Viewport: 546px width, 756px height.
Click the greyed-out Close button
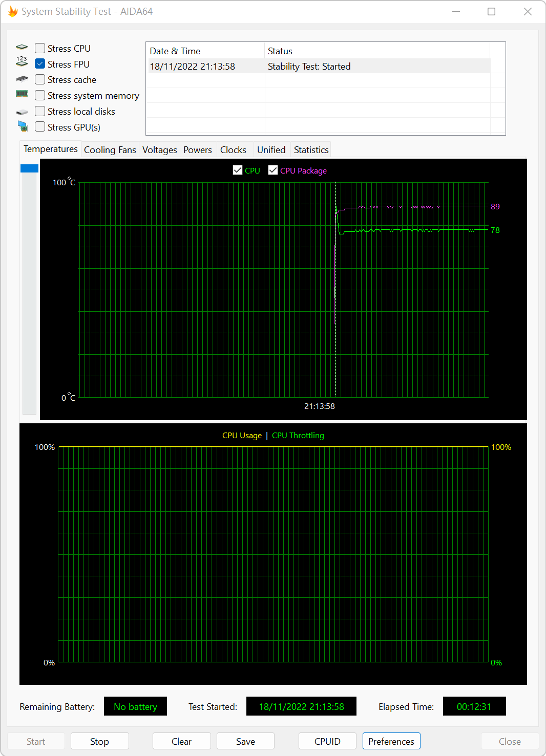click(x=510, y=741)
